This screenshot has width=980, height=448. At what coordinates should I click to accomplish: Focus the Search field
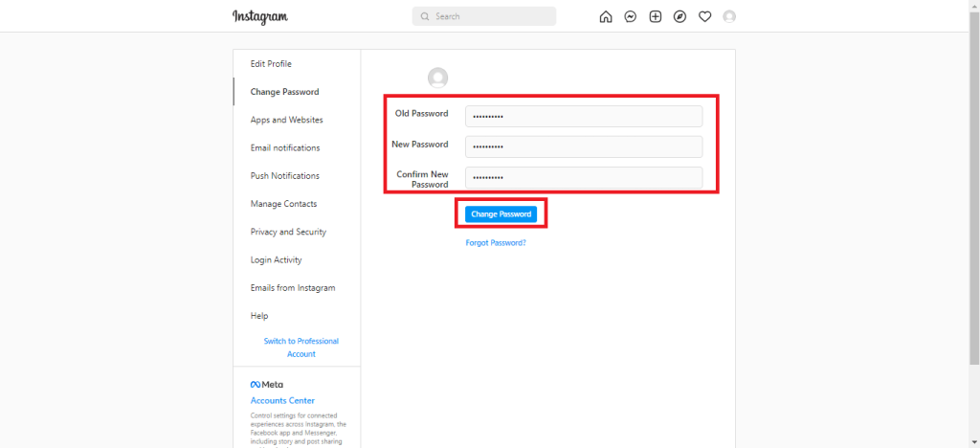(x=484, y=16)
